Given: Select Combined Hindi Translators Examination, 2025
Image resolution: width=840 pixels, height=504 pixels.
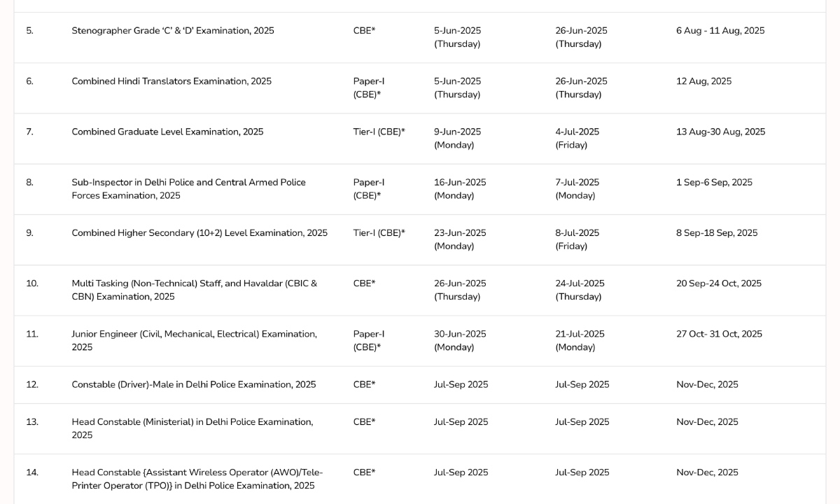Looking at the screenshot, I should coord(171,81).
